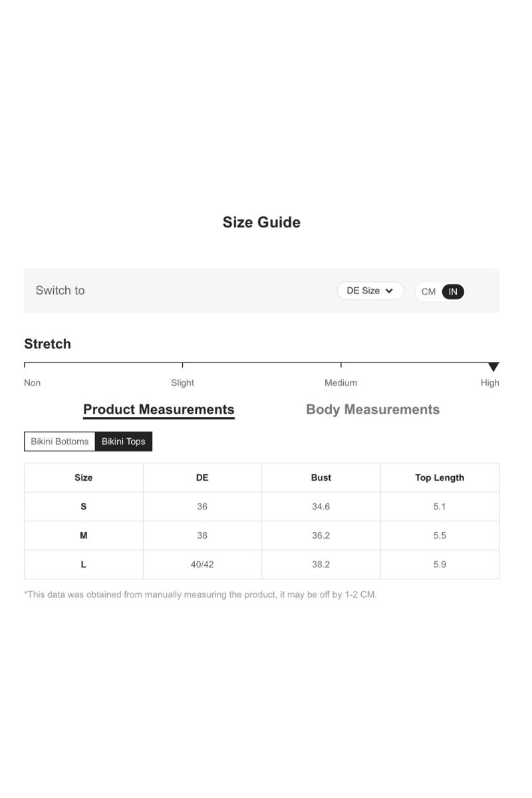Click the High stretch triangle marker
The height and width of the screenshot is (798, 532).
[493, 367]
